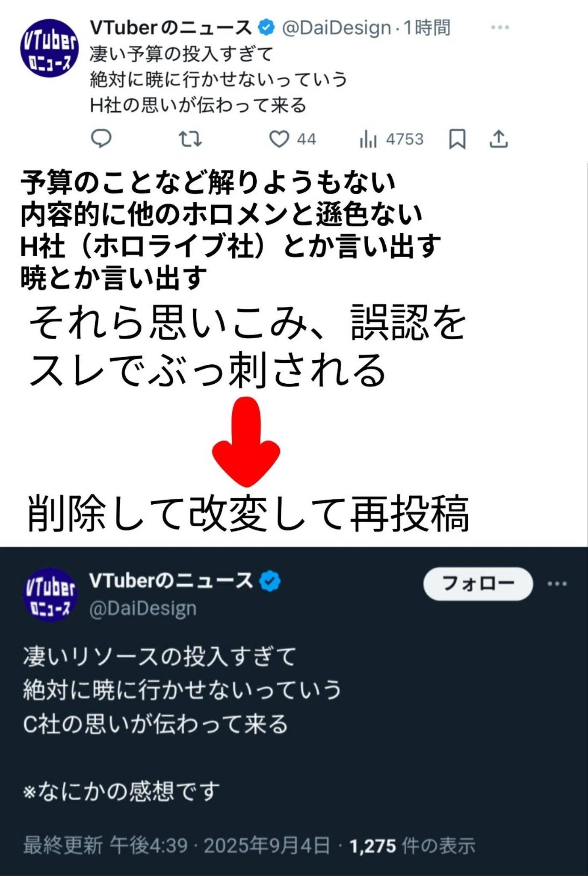588x876 pixels.
Task: Click top tweet's blue verified badge
Action: 266,28
